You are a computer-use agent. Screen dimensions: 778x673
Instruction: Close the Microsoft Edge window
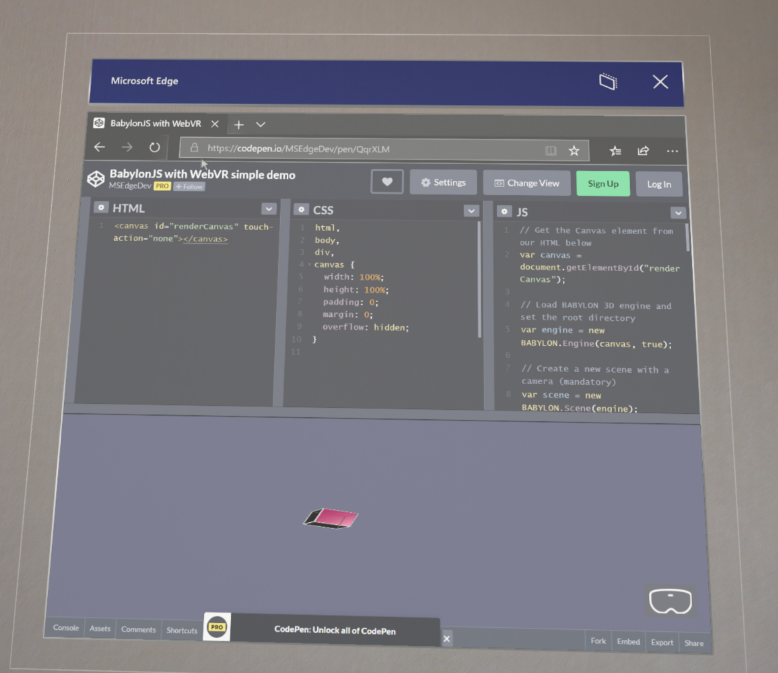(660, 82)
